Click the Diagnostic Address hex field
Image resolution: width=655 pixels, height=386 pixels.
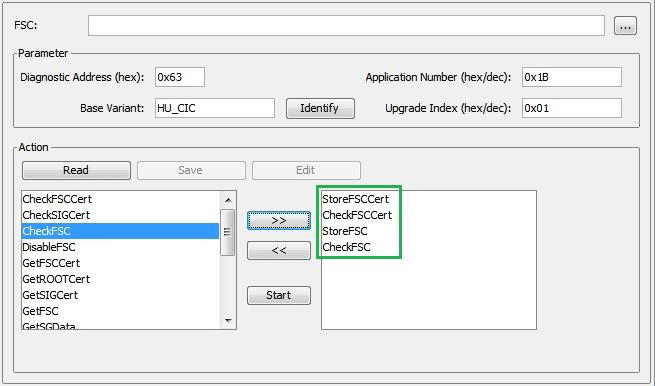[x=180, y=77]
